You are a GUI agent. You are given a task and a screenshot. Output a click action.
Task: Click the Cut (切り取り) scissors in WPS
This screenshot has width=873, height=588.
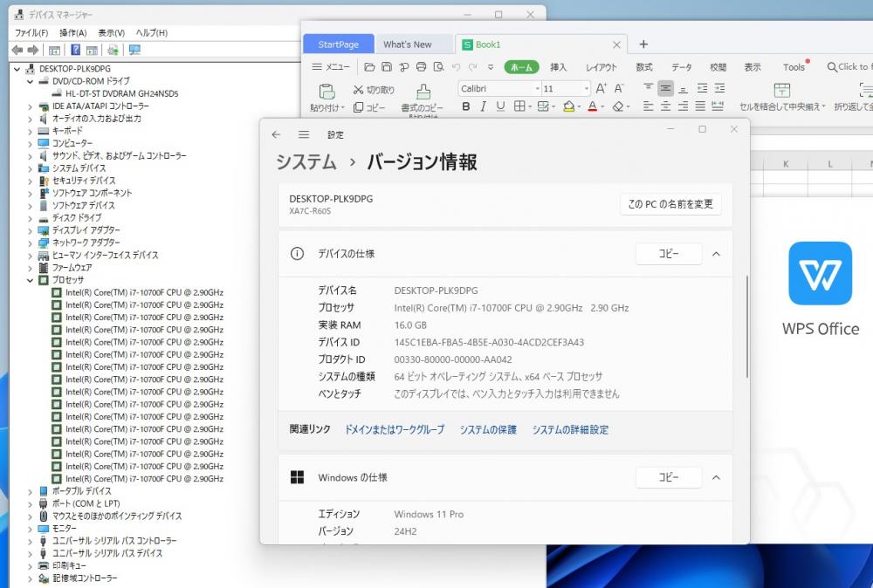[x=358, y=90]
